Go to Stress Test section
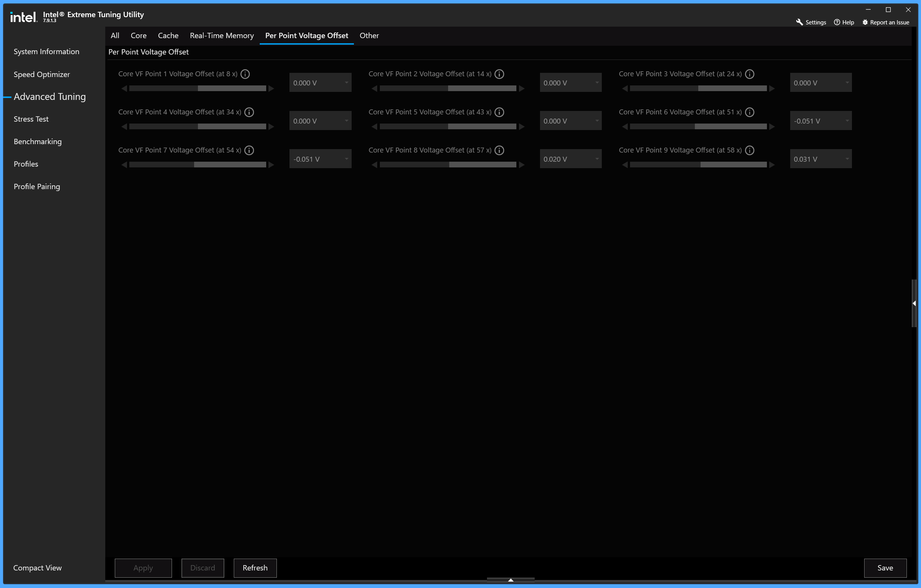The width and height of the screenshot is (921, 588). pyautogui.click(x=31, y=119)
